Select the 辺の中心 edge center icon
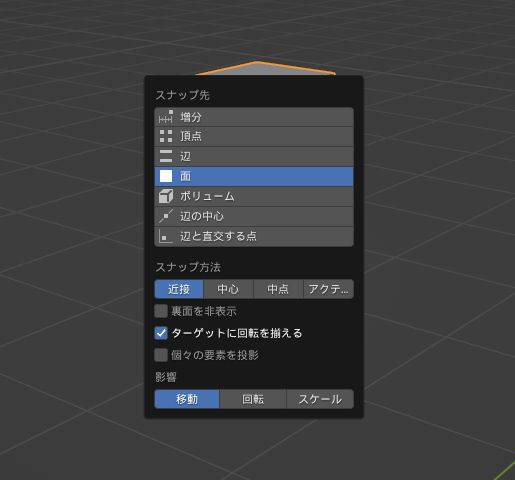Screen dimensions: 515x480 166,216
